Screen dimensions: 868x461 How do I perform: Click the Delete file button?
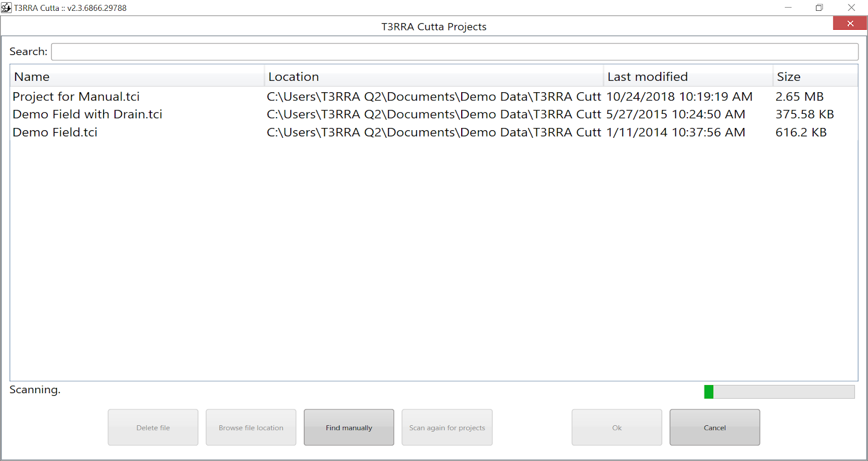(153, 427)
